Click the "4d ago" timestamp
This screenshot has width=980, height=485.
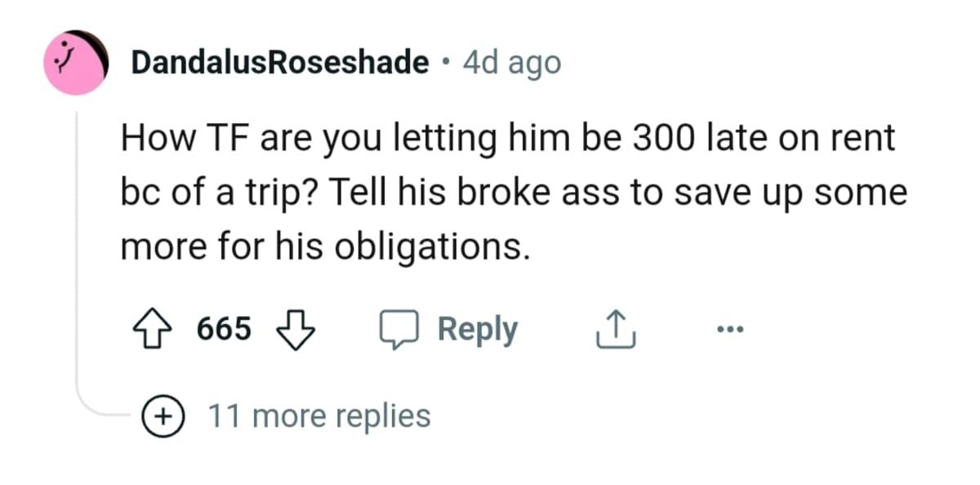coord(512,62)
